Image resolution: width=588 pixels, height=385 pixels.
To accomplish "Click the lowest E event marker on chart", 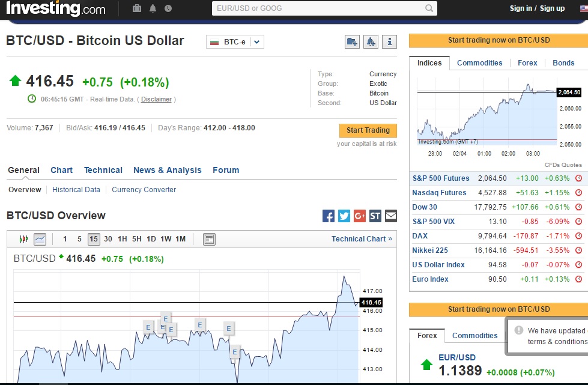I will coord(234,351).
